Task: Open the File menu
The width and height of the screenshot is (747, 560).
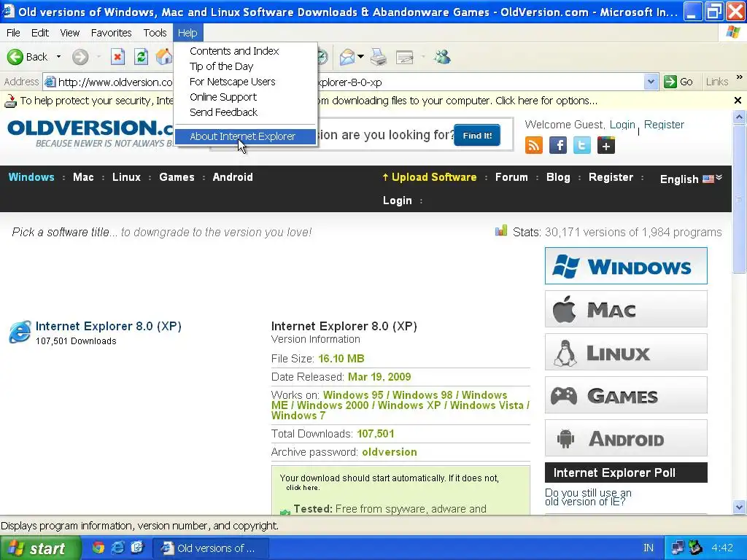Action: (13, 33)
